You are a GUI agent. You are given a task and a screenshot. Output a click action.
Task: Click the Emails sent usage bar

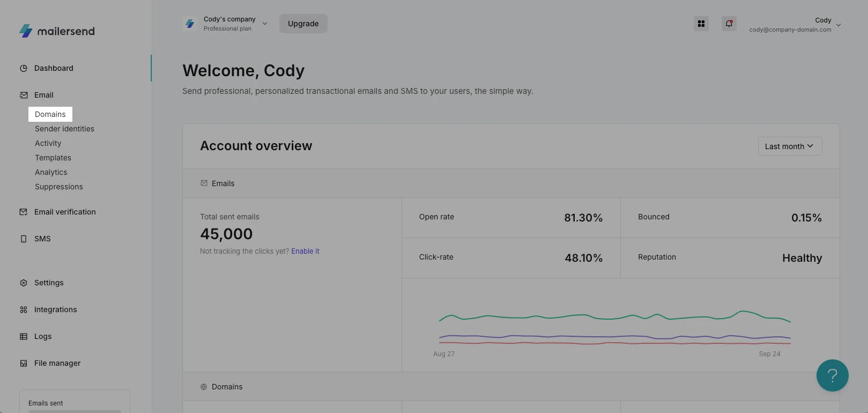75,410
